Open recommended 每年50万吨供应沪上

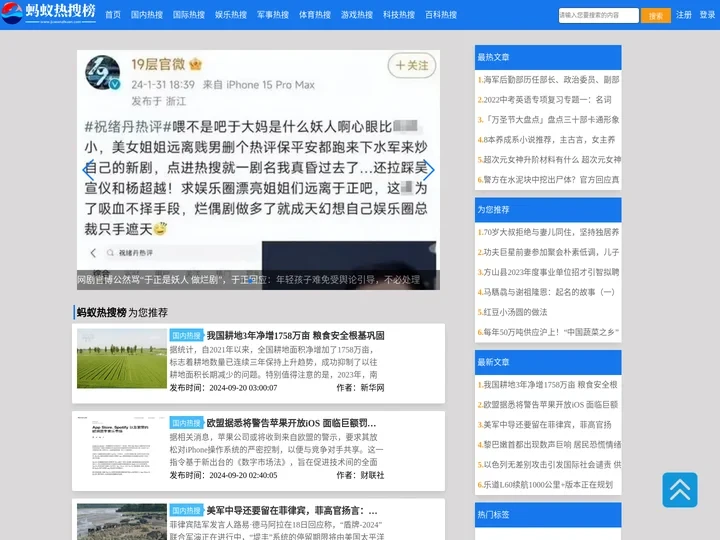coord(549,332)
